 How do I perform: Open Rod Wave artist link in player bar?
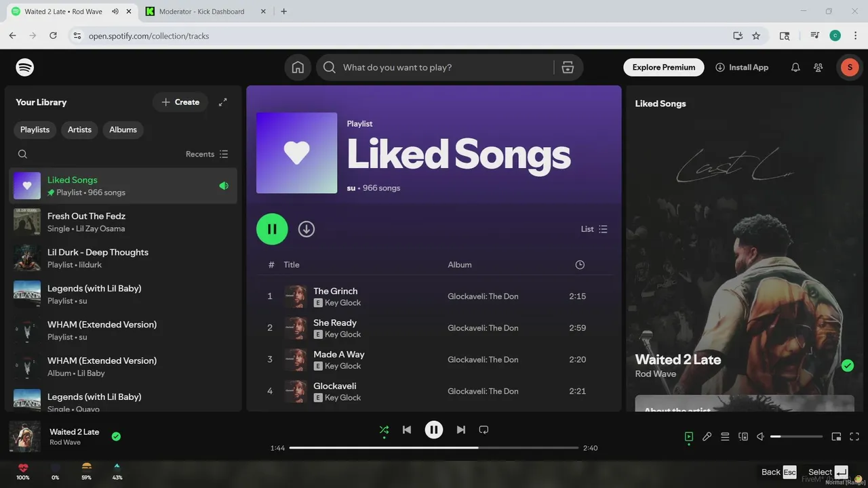coord(65,443)
